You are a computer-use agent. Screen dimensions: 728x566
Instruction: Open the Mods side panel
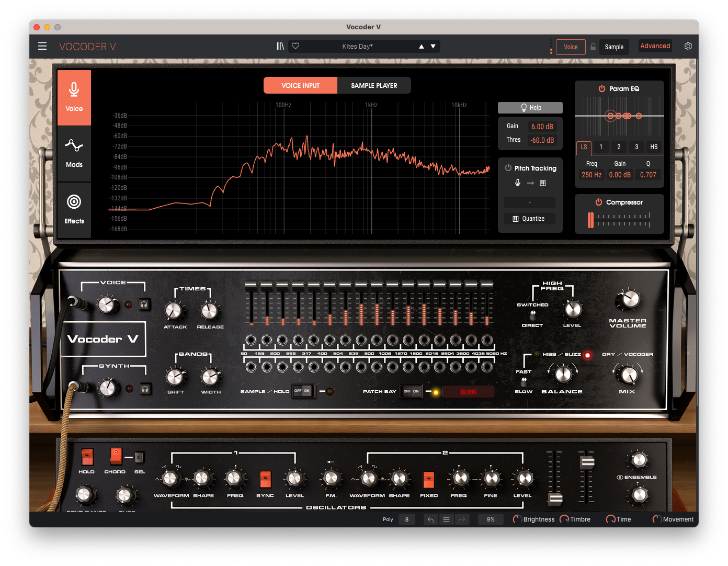(74, 153)
